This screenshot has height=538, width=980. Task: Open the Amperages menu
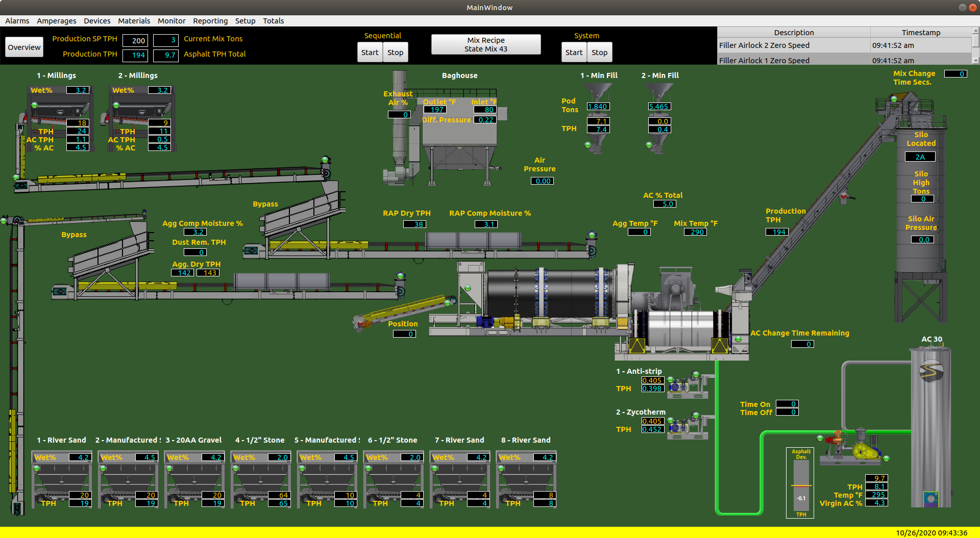pos(57,21)
